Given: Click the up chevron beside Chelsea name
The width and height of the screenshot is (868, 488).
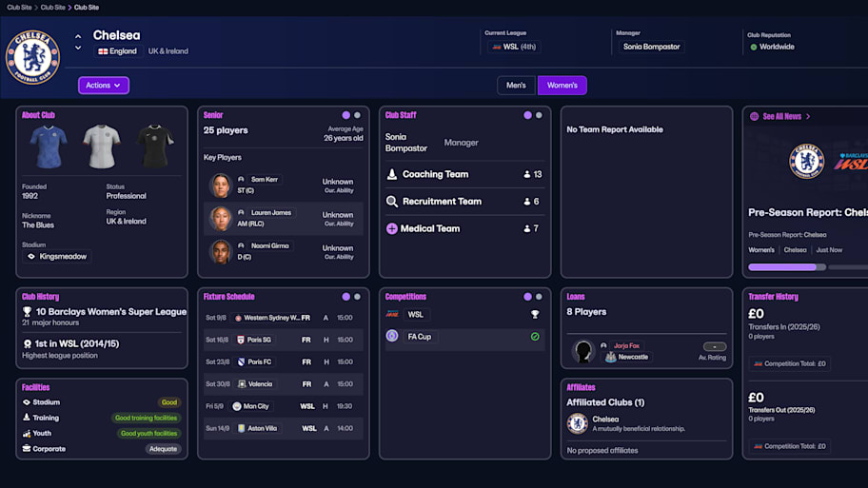Looking at the screenshot, I should (x=78, y=36).
